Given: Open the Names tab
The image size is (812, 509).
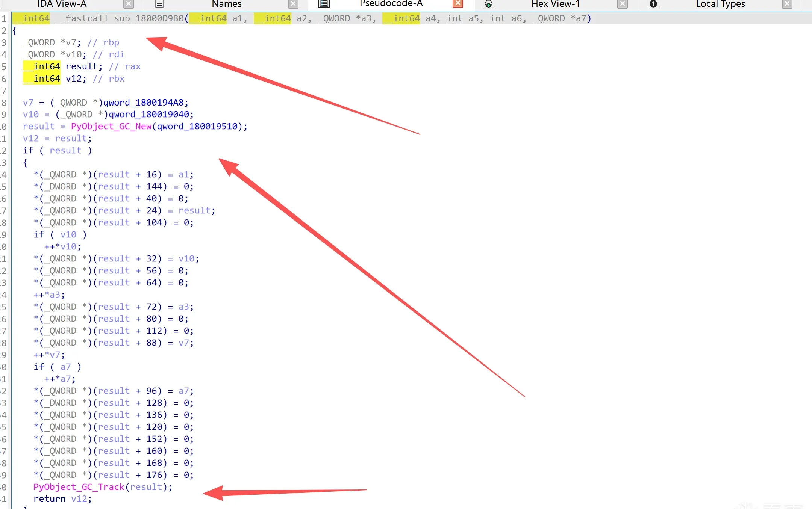Looking at the screenshot, I should pos(227,4).
